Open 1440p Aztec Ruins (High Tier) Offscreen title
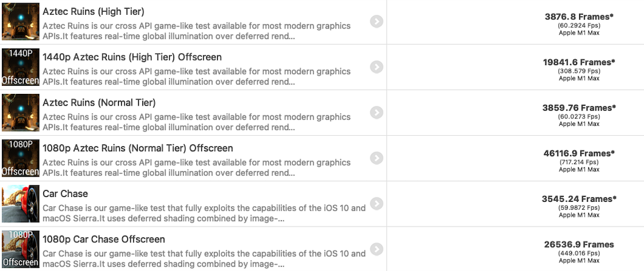The width and height of the screenshot is (644, 271). (132, 57)
